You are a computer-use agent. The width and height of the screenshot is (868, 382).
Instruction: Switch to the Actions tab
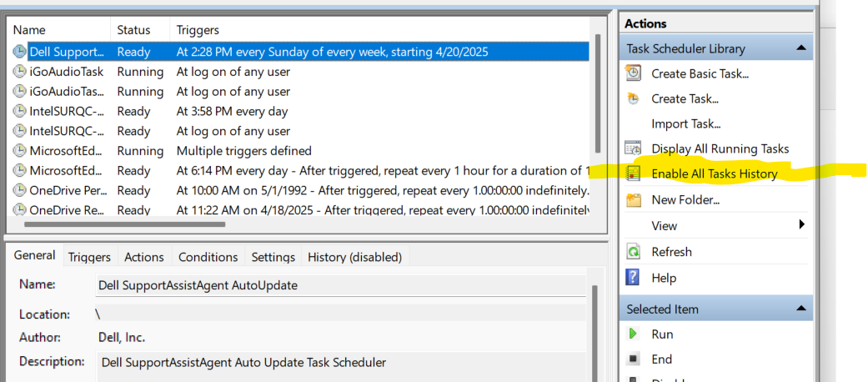click(x=144, y=258)
